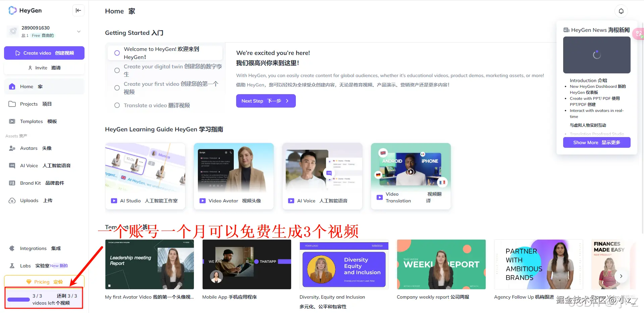The image size is (644, 313).
Task: Check off the Welcome to HeyGen step
Action: [117, 53]
